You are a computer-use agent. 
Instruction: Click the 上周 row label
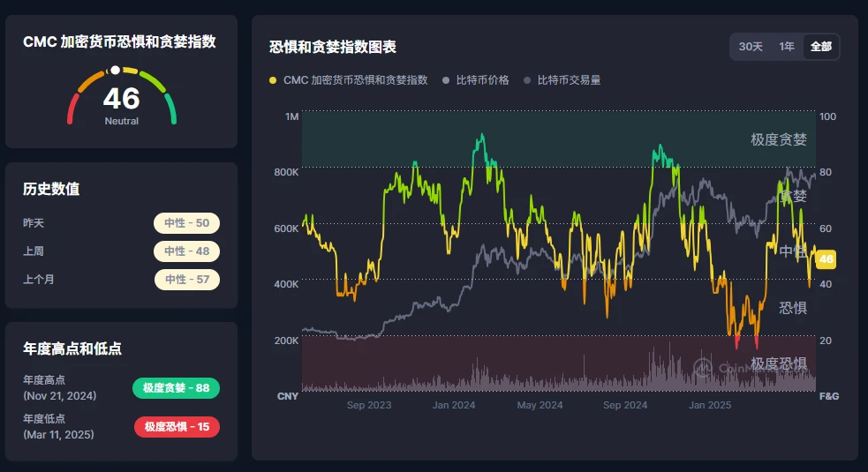pos(34,251)
